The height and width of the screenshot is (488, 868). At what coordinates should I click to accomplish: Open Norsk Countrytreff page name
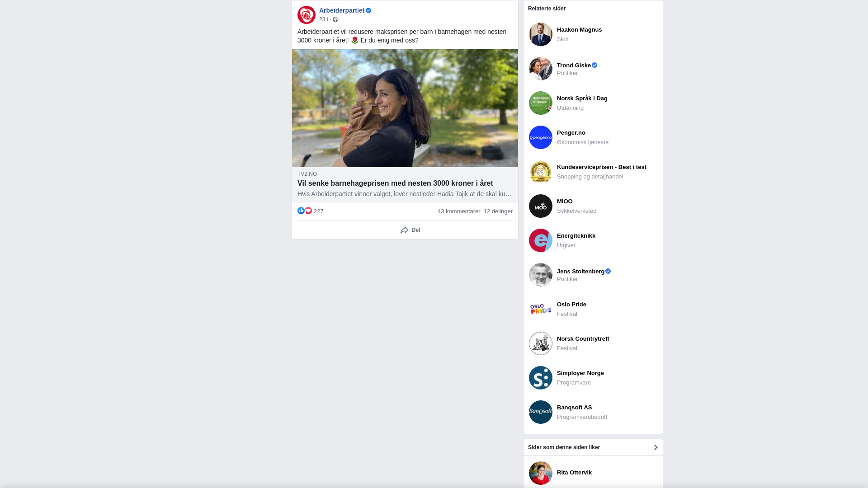(x=583, y=338)
